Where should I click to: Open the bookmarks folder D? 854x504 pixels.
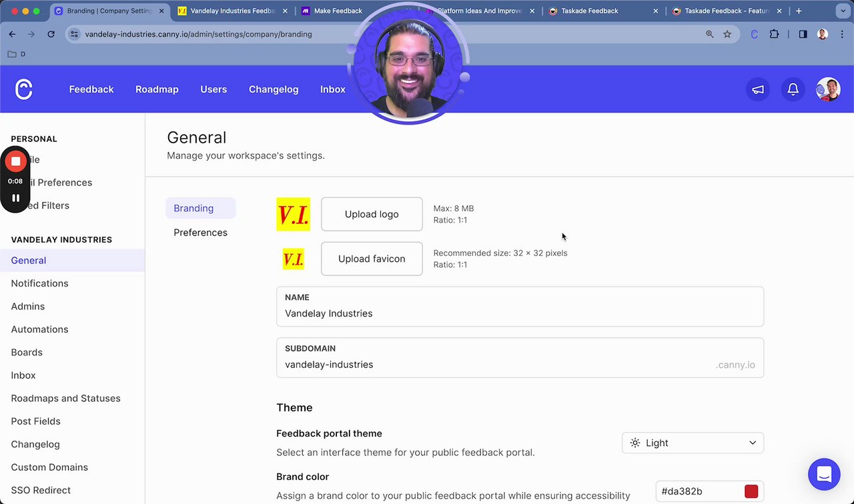(x=16, y=54)
